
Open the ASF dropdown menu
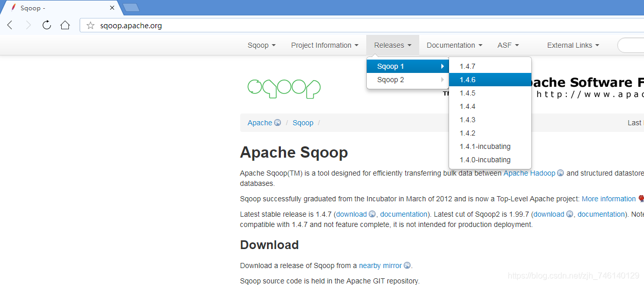508,45
